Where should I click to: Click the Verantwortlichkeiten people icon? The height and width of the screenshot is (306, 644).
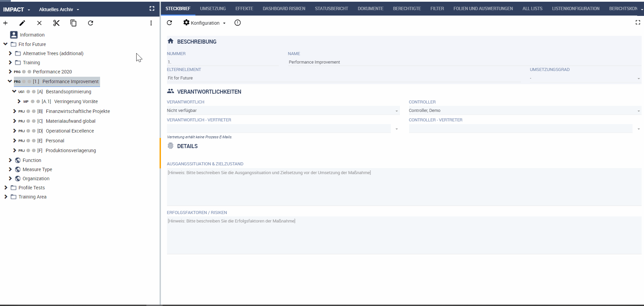tap(170, 91)
